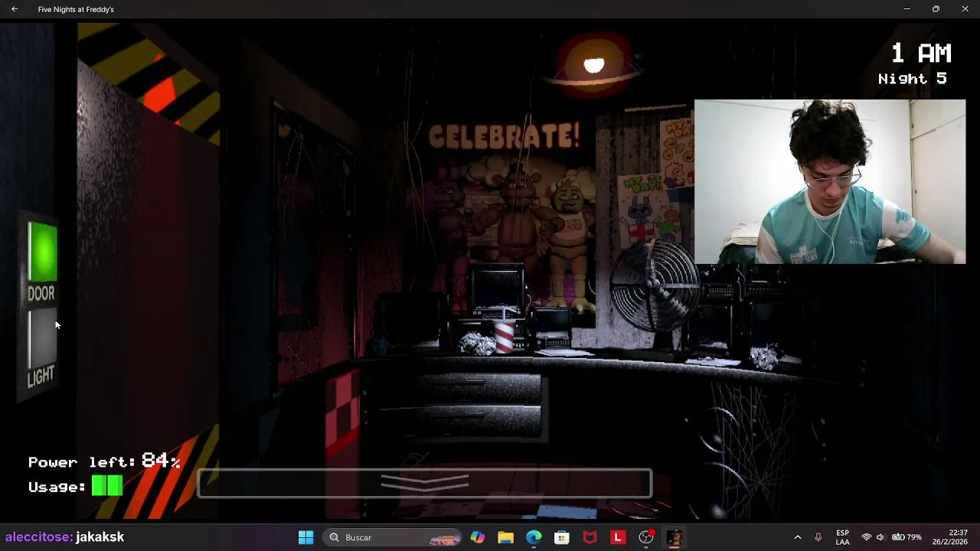Open the camera monitor flip bar
This screenshot has height=551, width=980.
[x=425, y=483]
